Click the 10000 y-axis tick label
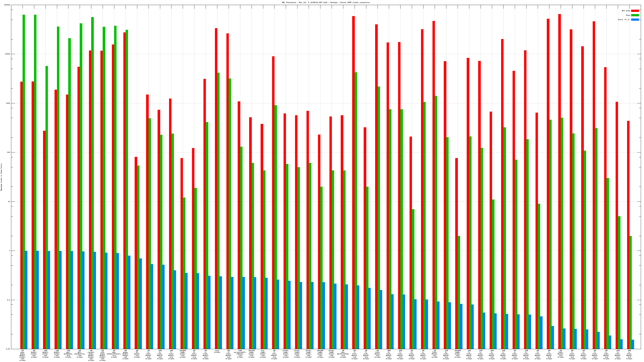The width and height of the screenshot is (644, 362). (x=8, y=54)
